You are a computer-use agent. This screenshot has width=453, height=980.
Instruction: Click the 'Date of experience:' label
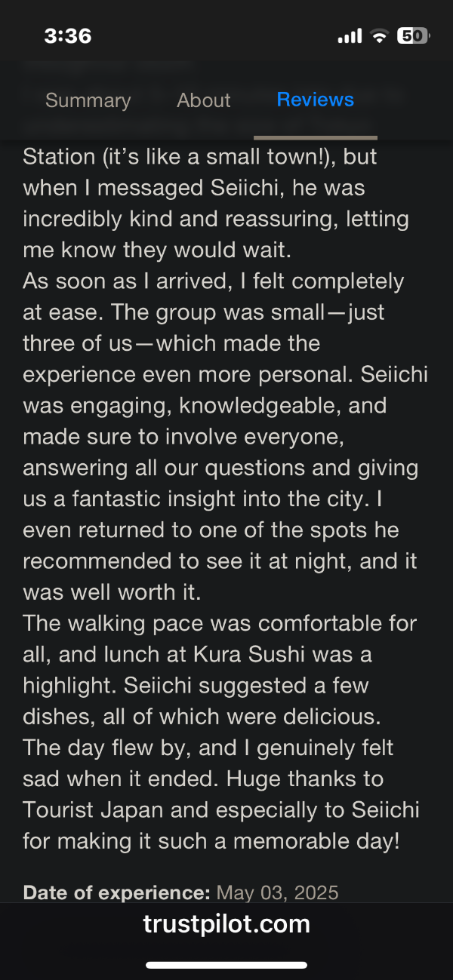click(116, 893)
